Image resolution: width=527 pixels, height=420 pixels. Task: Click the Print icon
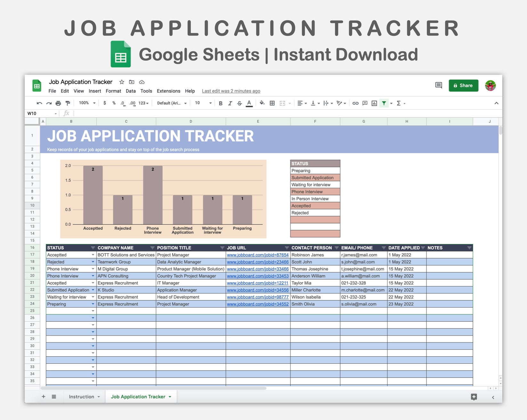pyautogui.click(x=58, y=103)
